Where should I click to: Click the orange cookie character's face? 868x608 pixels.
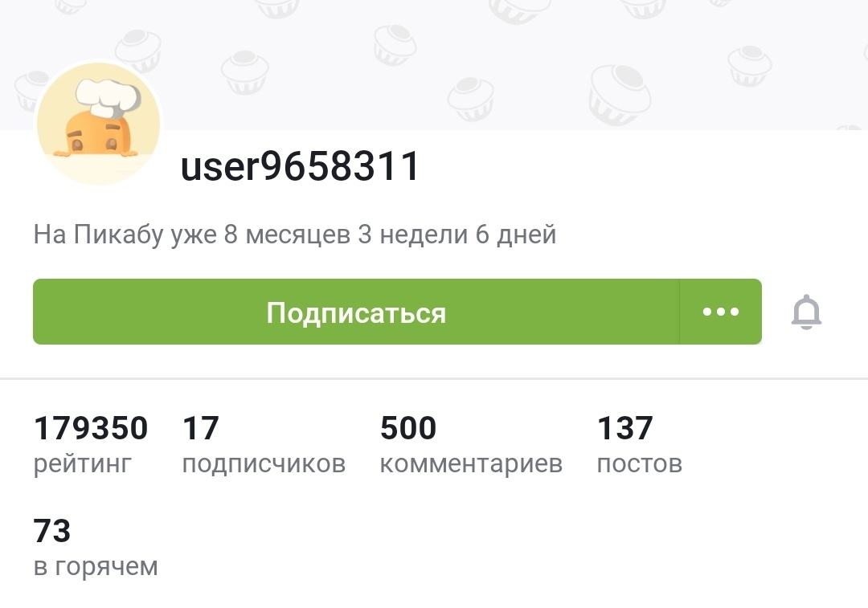tap(90, 138)
